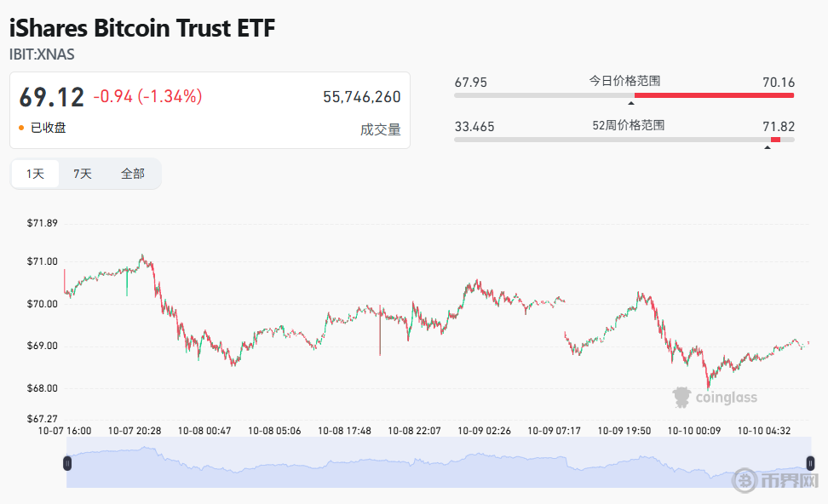Select the 7天 timeframe tab
The width and height of the screenshot is (828, 504).
pos(83,174)
